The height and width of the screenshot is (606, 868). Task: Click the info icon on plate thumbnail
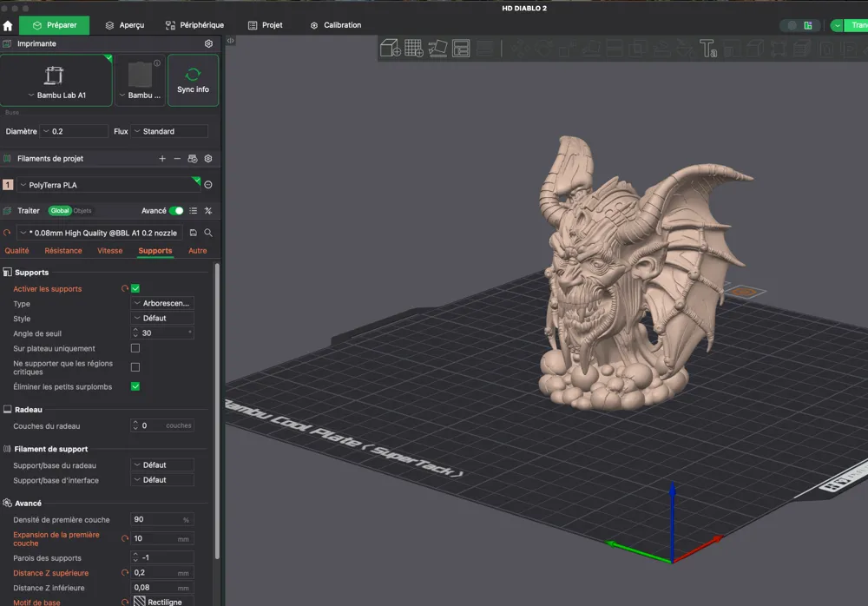pos(157,63)
